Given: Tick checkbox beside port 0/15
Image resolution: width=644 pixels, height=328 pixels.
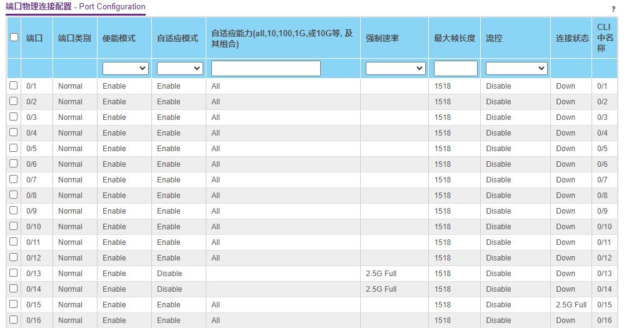Looking at the screenshot, I should click(14, 304).
